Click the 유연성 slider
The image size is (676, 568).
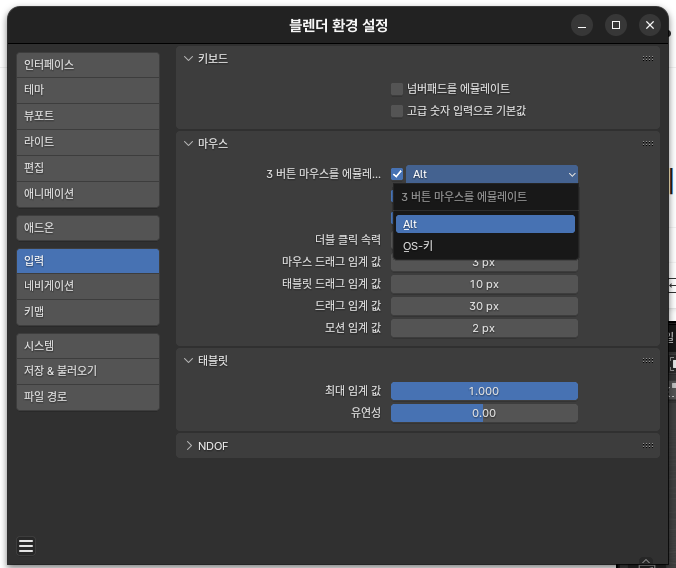[484, 413]
